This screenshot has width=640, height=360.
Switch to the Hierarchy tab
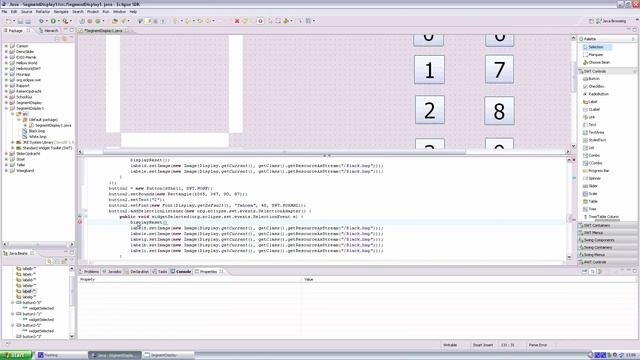49,31
